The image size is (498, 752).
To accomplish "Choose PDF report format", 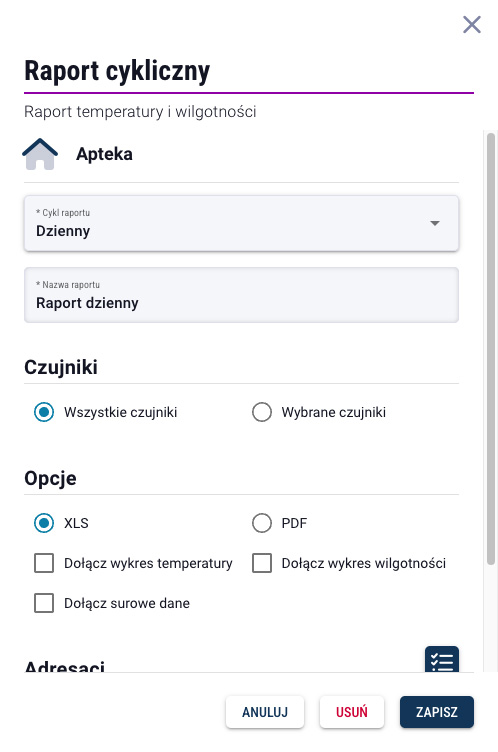I will click(x=262, y=523).
